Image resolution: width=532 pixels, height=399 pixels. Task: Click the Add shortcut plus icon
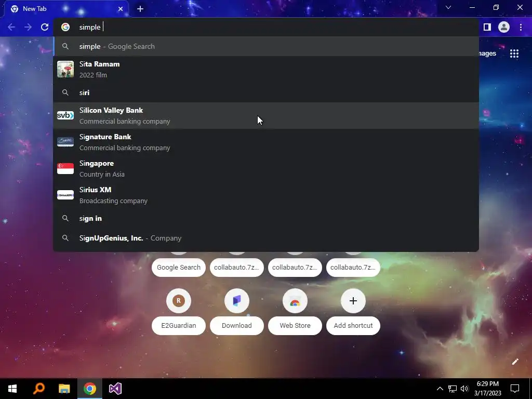(x=353, y=301)
